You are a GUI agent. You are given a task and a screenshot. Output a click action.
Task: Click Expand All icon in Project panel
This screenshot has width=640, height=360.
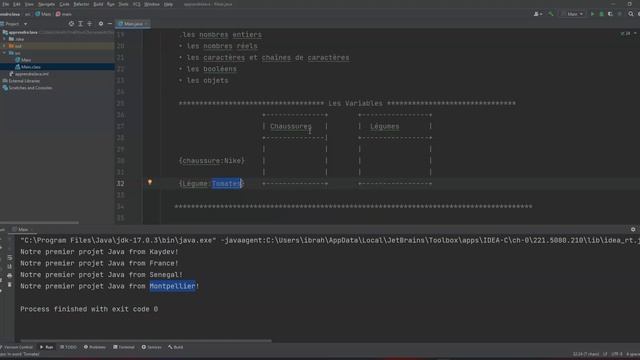80,24
